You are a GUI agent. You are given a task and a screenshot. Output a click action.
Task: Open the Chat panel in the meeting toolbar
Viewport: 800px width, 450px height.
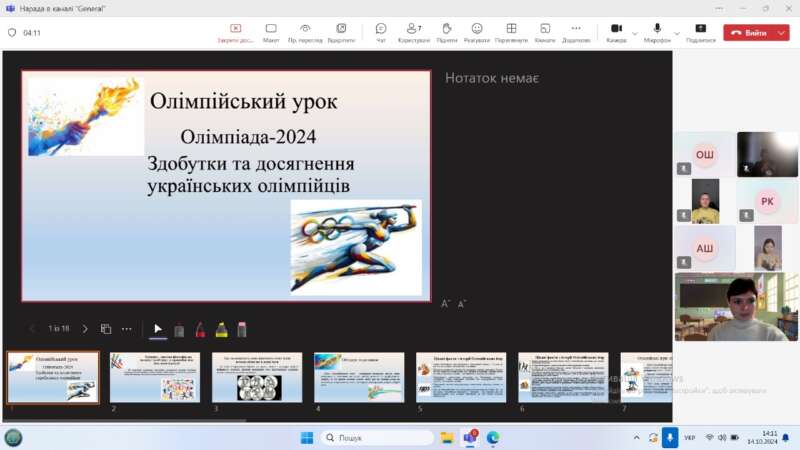point(381,32)
